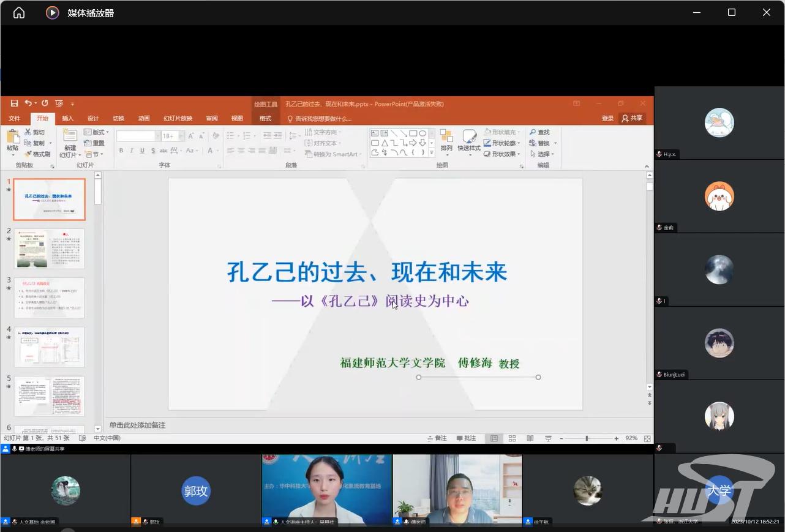Toggle the Notes pane in status bar
The image size is (785, 532).
click(437, 438)
